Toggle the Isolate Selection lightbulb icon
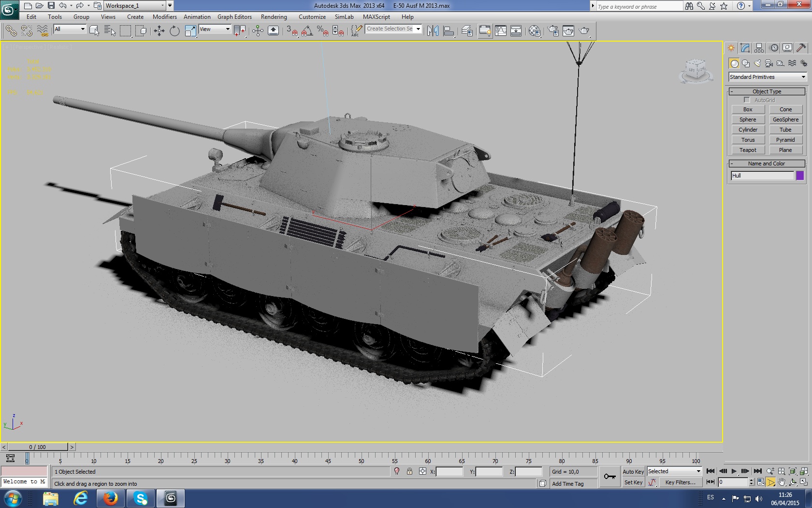Screen dimensions: 812x508 tap(397, 471)
